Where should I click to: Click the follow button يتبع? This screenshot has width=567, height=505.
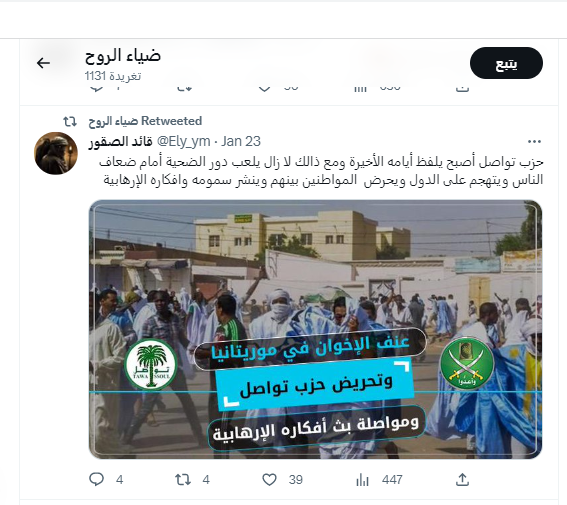click(506, 63)
